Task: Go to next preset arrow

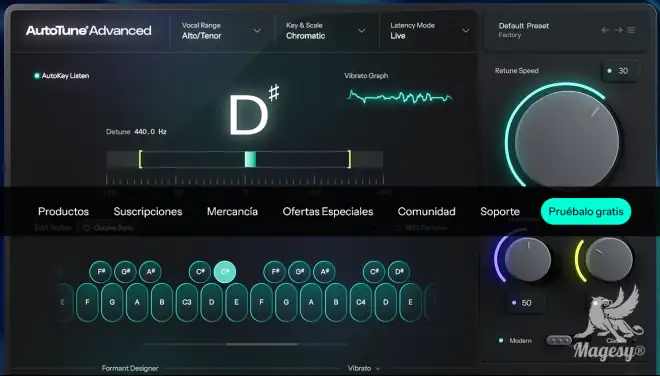Action: (x=618, y=30)
